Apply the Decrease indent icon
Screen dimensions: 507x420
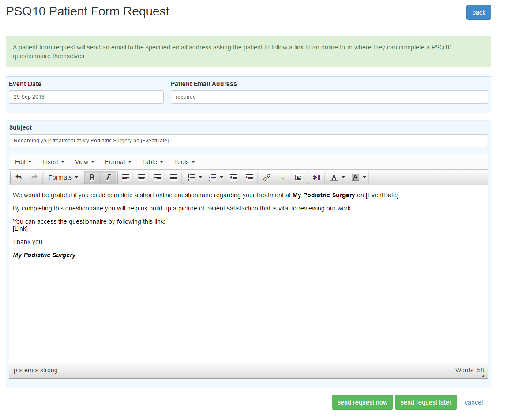coord(233,177)
